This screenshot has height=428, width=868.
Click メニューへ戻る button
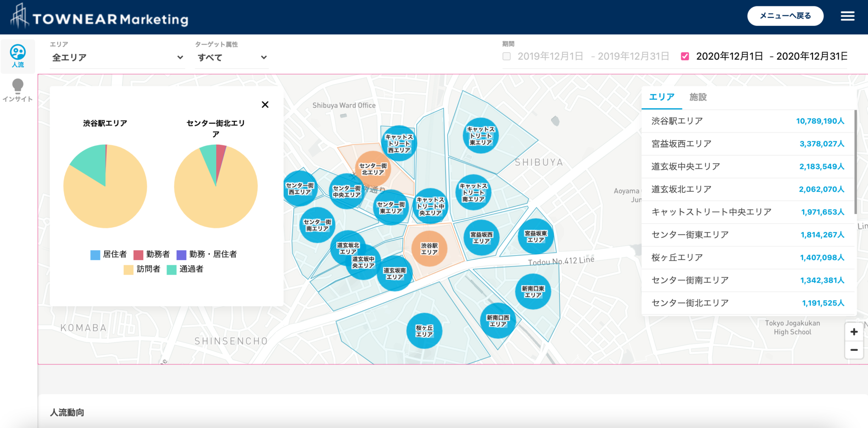[x=785, y=16]
